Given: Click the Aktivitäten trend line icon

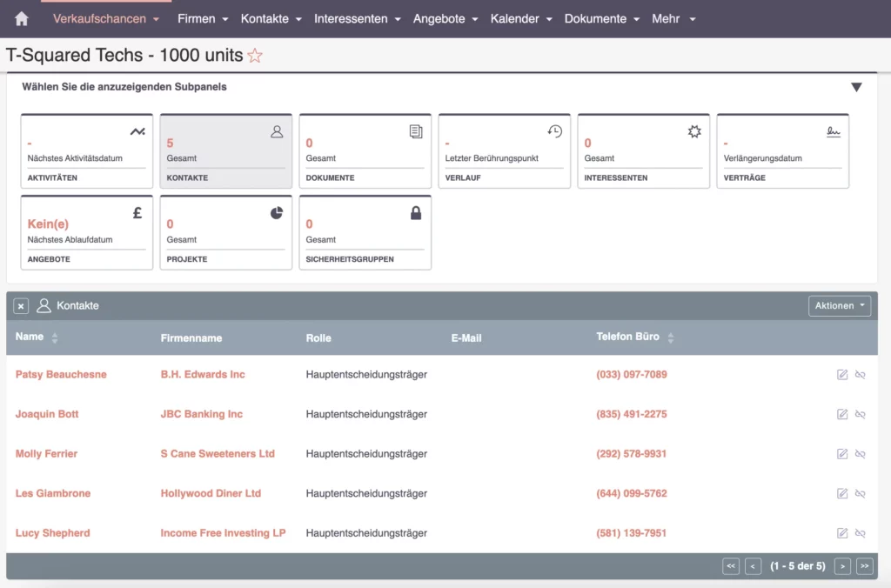Looking at the screenshot, I should (x=137, y=132).
